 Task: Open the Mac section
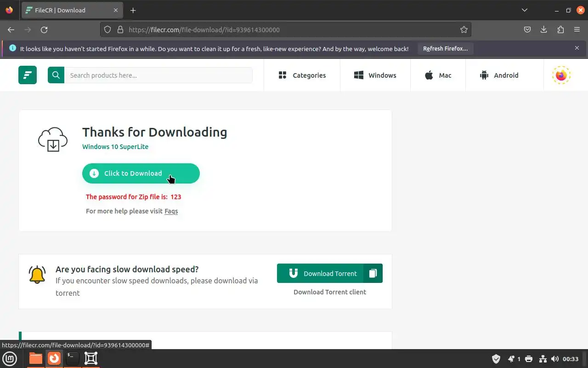(x=438, y=75)
